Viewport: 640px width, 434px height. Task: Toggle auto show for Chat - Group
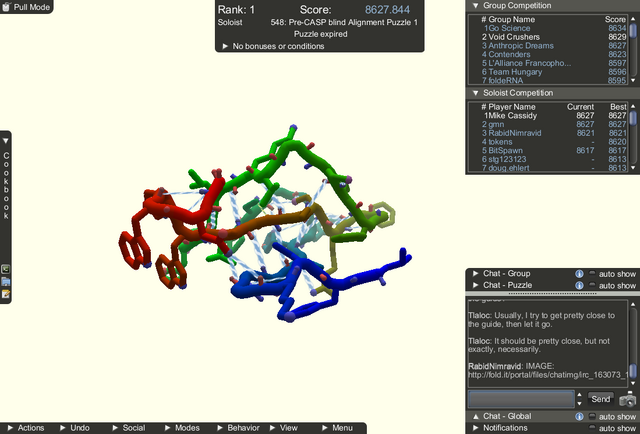point(591,274)
